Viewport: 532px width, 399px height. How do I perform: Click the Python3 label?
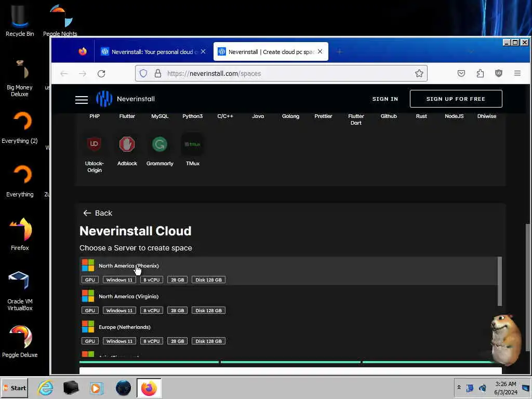[x=192, y=116]
